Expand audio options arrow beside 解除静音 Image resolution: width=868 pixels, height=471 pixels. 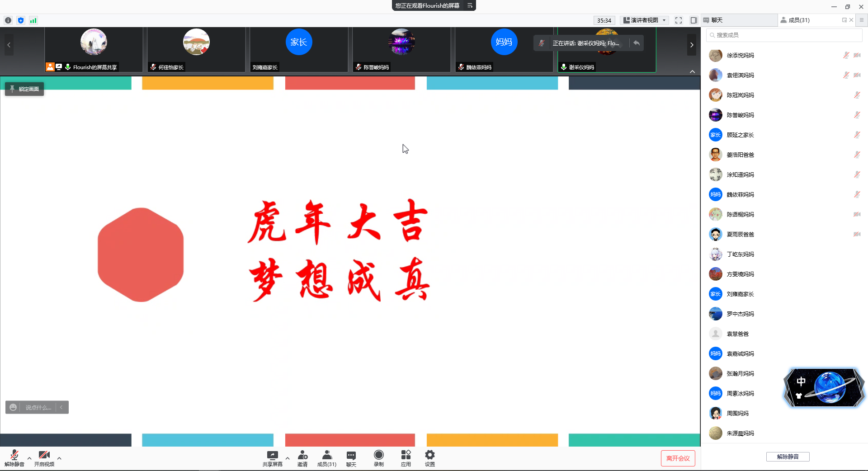pyautogui.click(x=29, y=458)
